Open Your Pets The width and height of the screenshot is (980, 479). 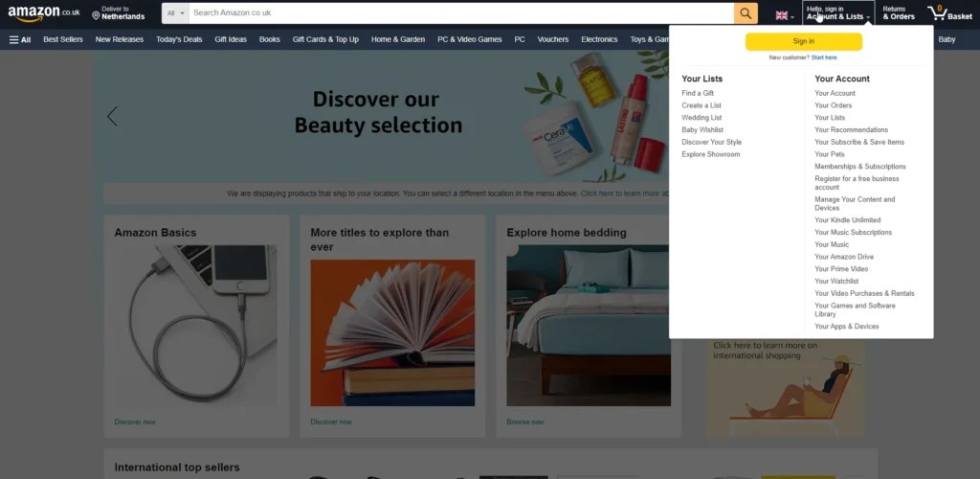coord(830,154)
